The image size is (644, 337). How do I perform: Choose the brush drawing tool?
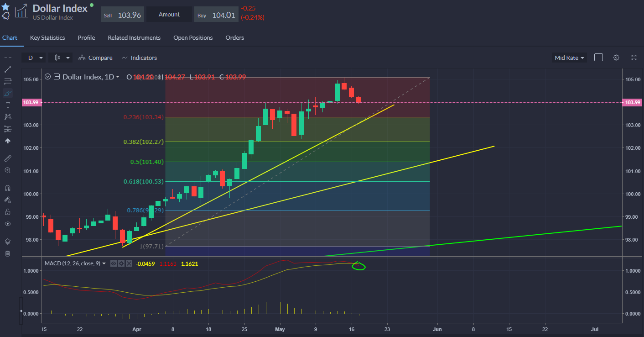coord(8,93)
